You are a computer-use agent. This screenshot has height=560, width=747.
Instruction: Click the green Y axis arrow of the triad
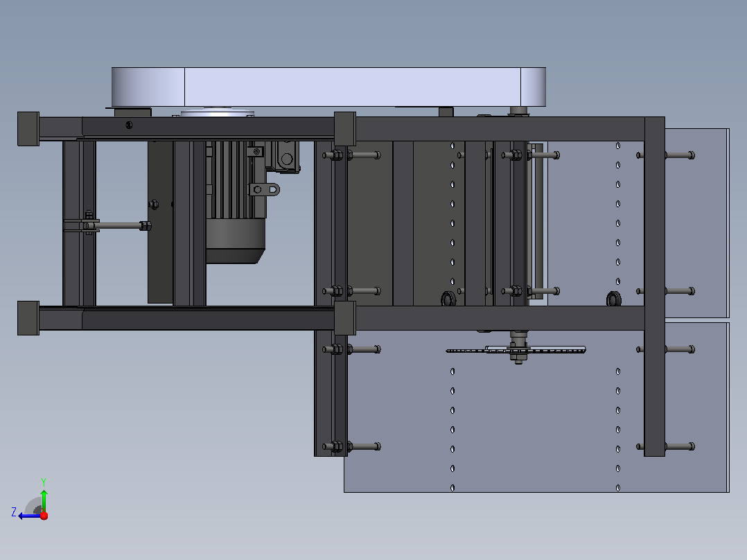coord(44,500)
